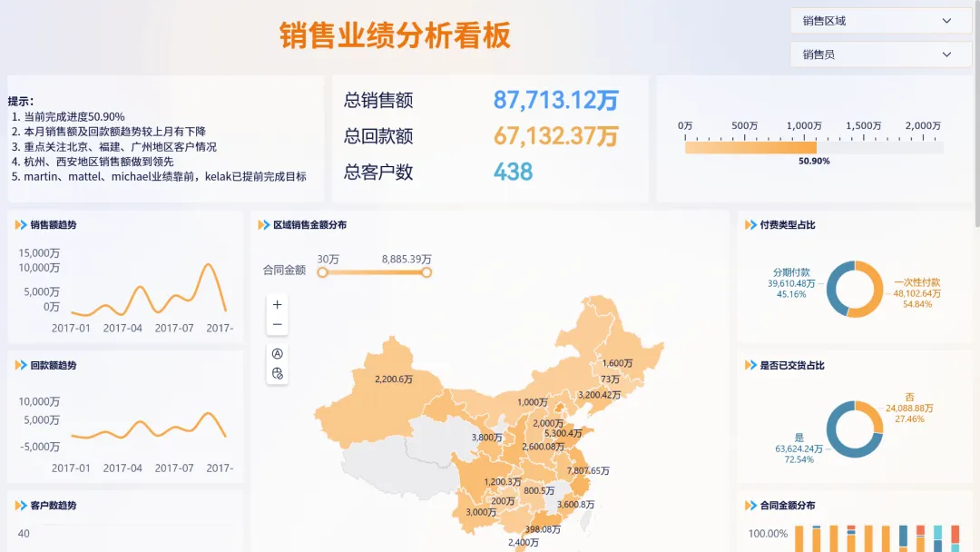Click hint about 北京、福建、广州 customers
The width and height of the screenshot is (980, 552).
point(120,147)
